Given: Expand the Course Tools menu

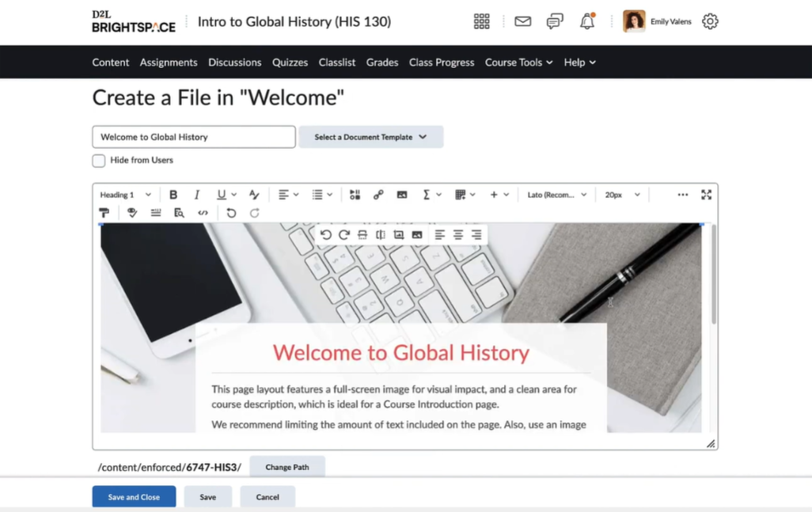Looking at the screenshot, I should [x=519, y=63].
